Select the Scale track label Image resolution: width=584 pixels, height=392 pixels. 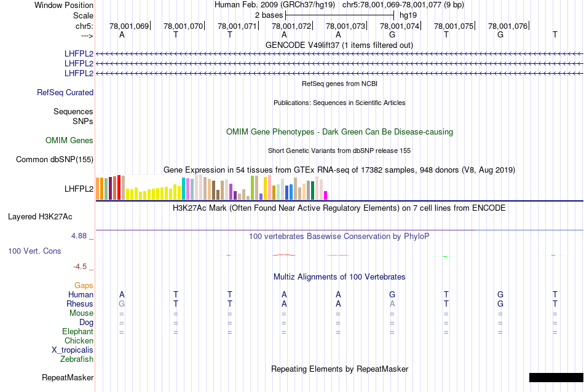[x=83, y=15]
